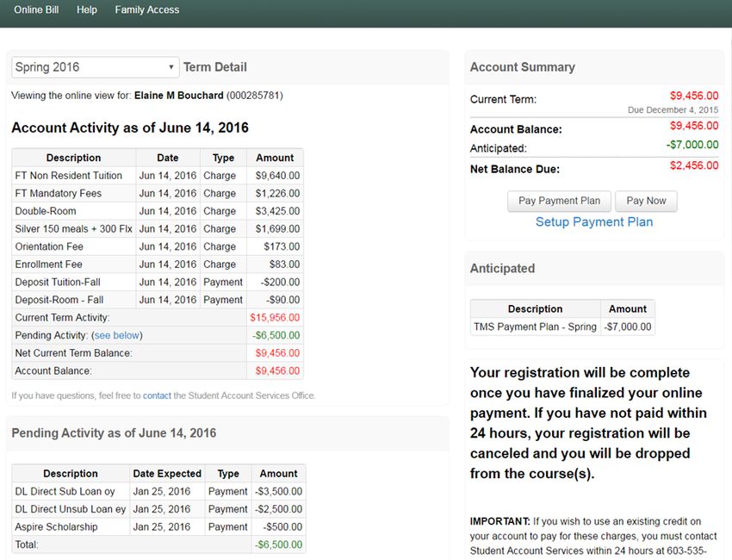732x560 pixels.
Task: Open the Setup Payment Plan link
Action: (593, 221)
